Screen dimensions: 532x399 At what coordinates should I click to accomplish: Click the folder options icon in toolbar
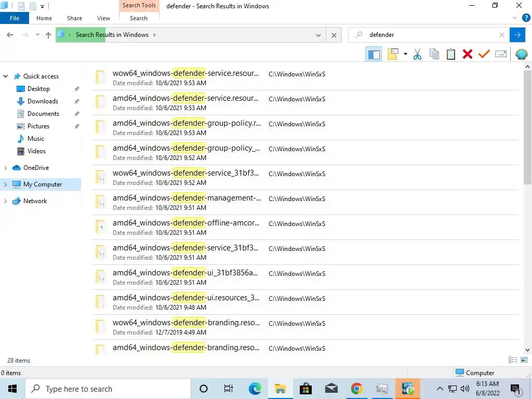393,54
